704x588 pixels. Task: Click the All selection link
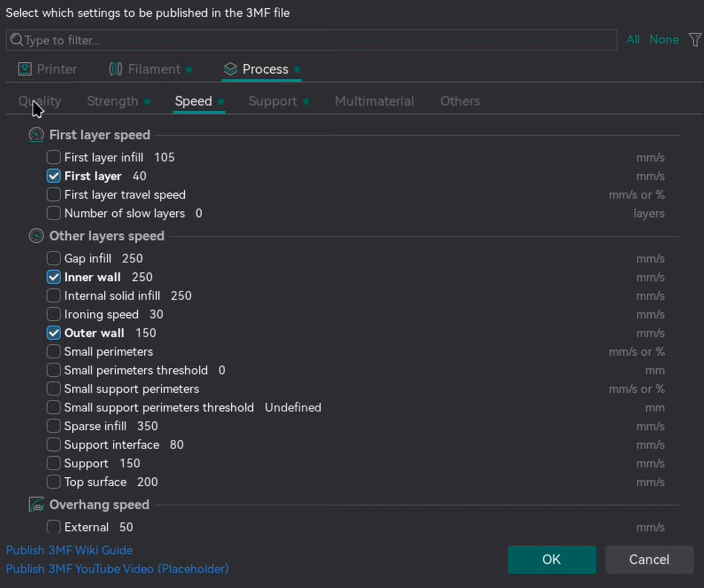click(633, 39)
